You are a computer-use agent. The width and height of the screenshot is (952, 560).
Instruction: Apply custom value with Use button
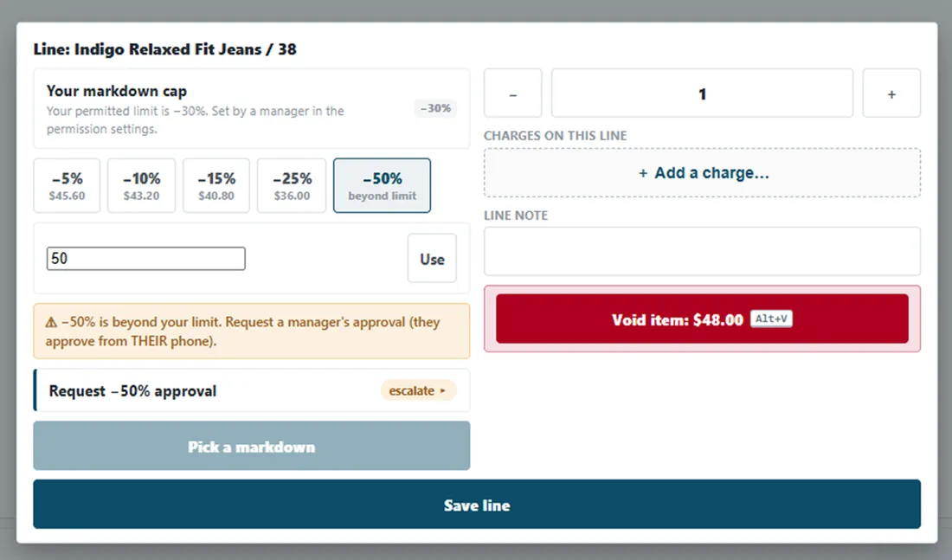(432, 259)
